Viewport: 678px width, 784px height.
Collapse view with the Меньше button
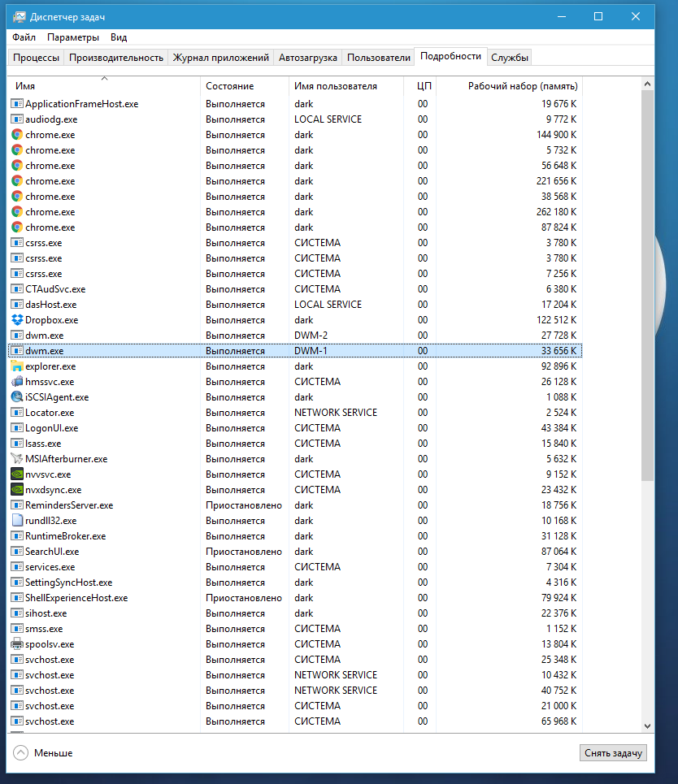tap(43, 753)
